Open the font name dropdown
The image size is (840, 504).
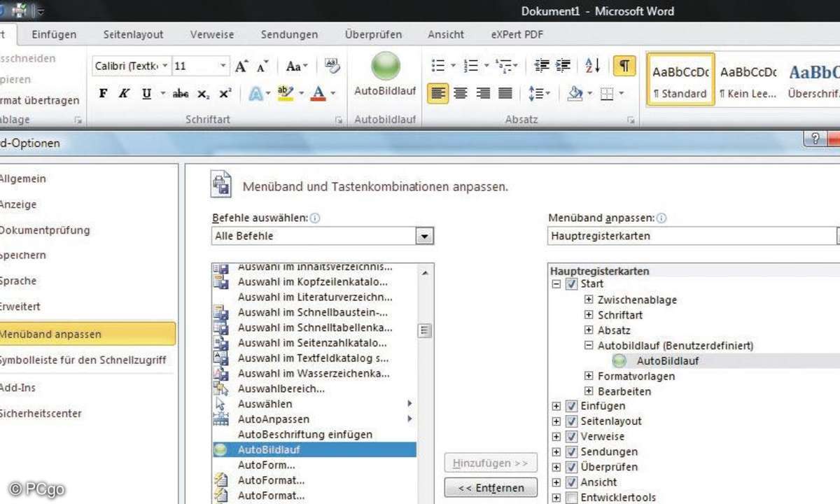pyautogui.click(x=165, y=66)
